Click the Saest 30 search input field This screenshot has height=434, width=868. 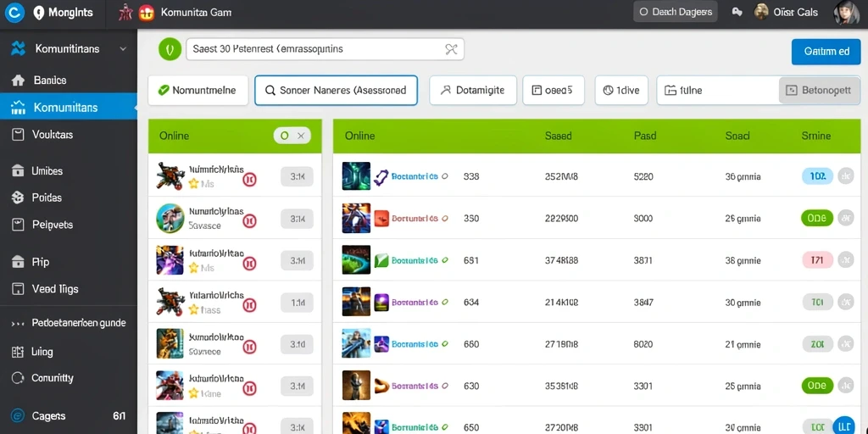pyautogui.click(x=325, y=48)
